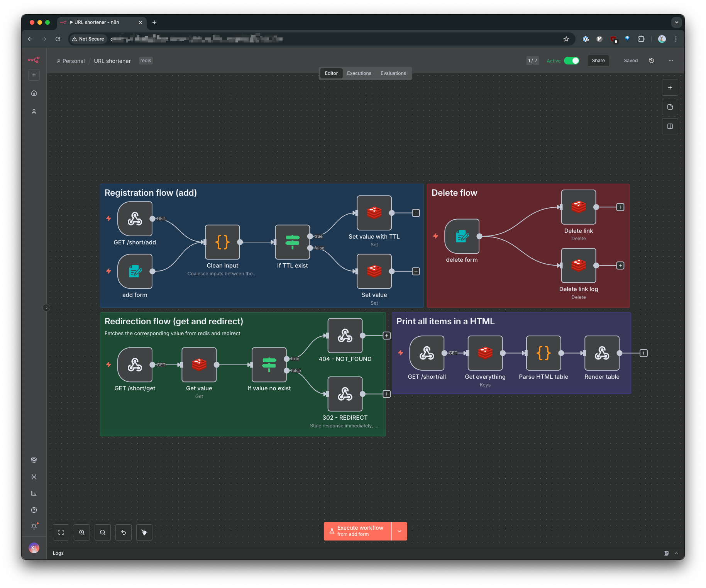Zoom out of the workflow canvas
This screenshot has height=588, width=706.
click(x=103, y=532)
